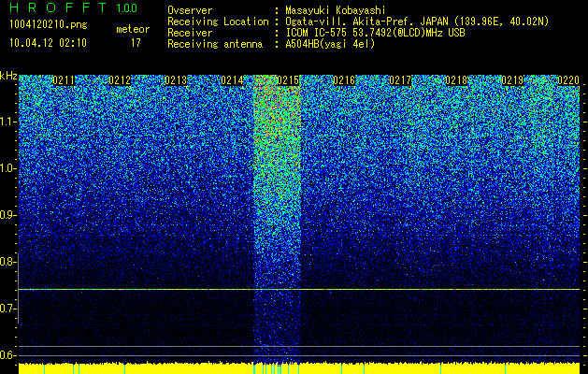This screenshot has width=588, height=374.
Task: Click the Ogata-vill. Akita-Pref. JAPAN location text
Action: coord(417,22)
